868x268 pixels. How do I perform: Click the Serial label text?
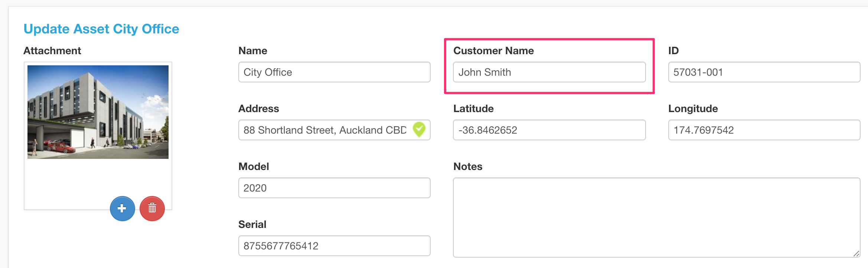pyautogui.click(x=252, y=225)
